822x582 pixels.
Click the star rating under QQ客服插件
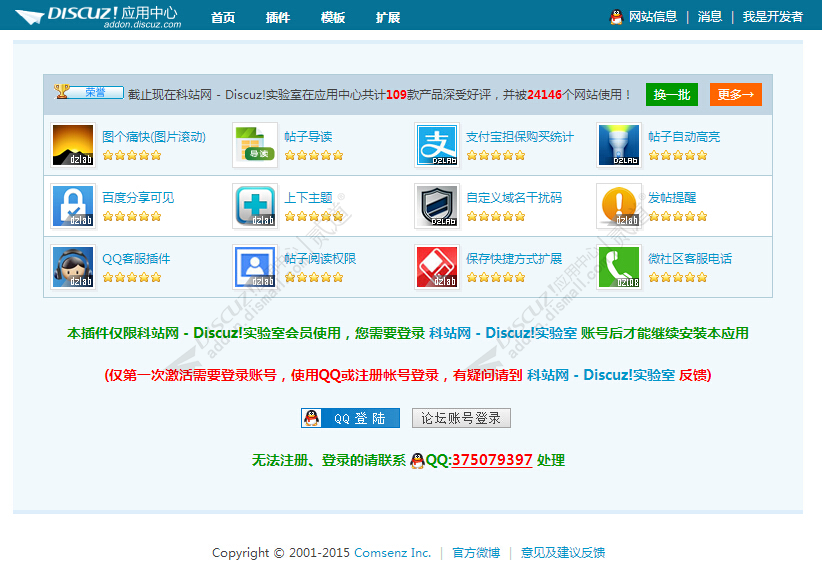point(132,277)
